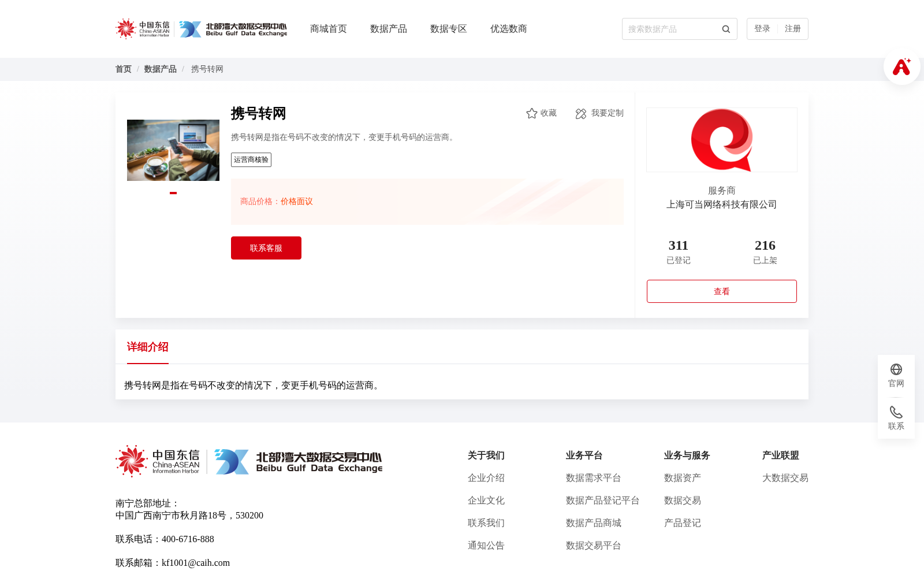Viewport: 924px width, 578px height.
Task: Click the 联系 phone icon
Action: pyautogui.click(x=896, y=412)
